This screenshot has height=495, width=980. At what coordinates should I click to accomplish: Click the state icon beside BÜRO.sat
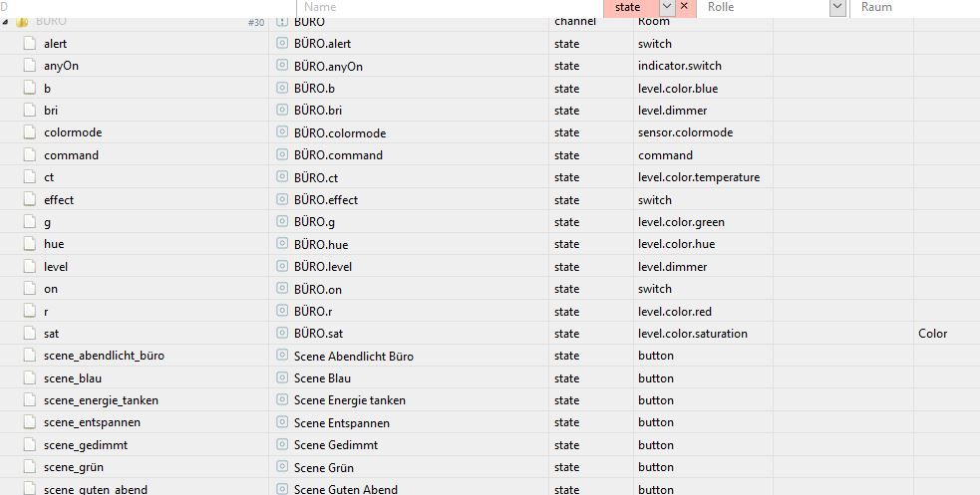click(x=282, y=334)
